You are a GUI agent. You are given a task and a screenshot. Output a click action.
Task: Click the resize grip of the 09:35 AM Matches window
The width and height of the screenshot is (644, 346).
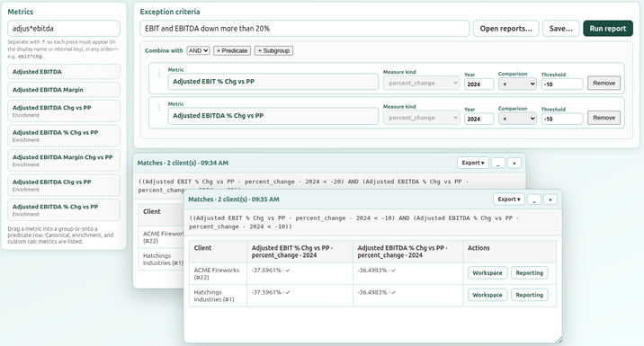click(559, 340)
